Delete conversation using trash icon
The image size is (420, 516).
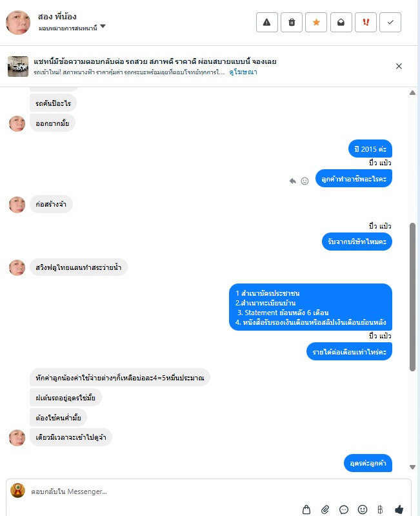point(292,23)
